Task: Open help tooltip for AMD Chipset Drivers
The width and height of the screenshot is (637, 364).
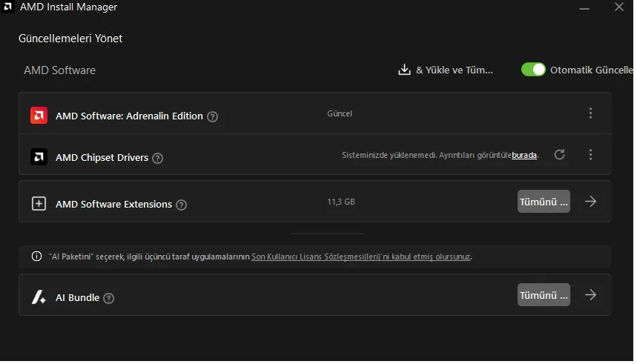Action: coord(158,158)
